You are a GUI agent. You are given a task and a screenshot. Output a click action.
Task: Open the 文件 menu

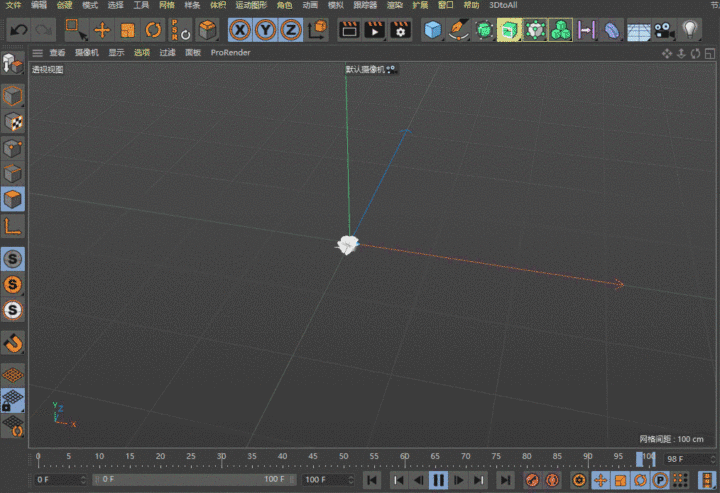tap(13, 5)
